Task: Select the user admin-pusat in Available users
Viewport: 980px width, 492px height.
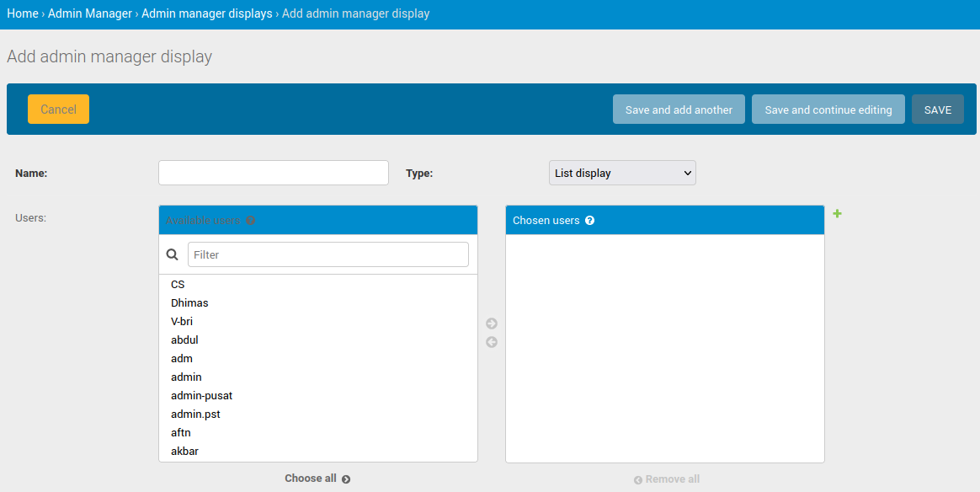Action: [x=201, y=395]
